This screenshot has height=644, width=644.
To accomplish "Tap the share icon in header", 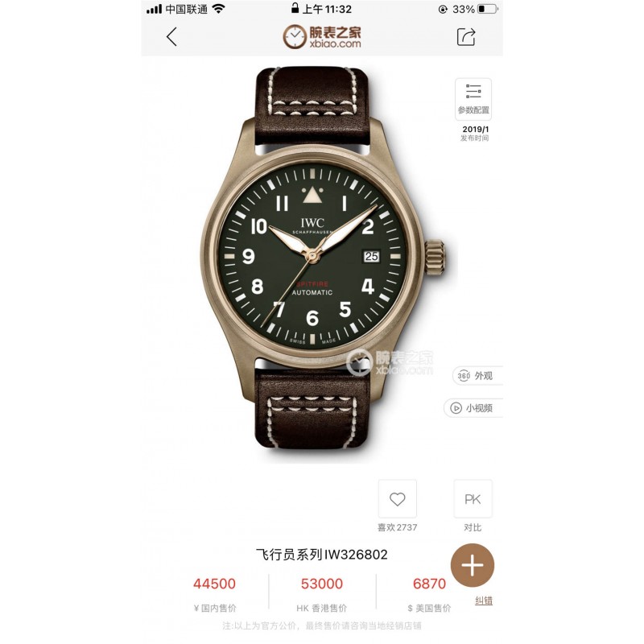I will tap(466, 36).
